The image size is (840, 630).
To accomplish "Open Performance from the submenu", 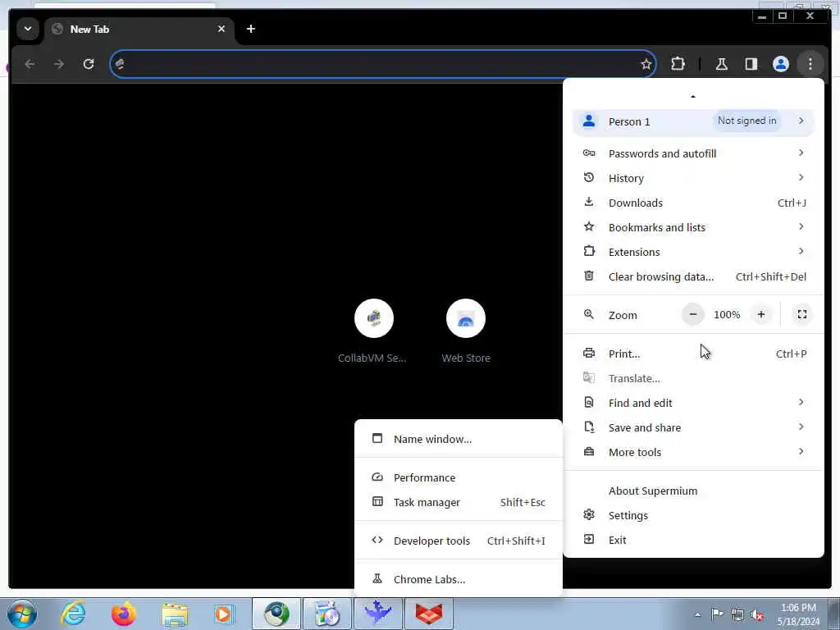I will pyautogui.click(x=459, y=478).
